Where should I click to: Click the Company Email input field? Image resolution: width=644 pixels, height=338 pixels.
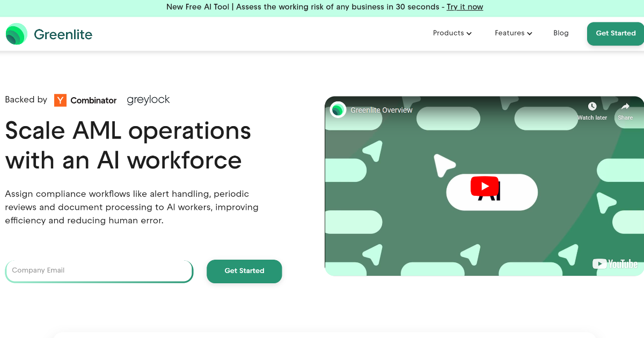coord(99,271)
